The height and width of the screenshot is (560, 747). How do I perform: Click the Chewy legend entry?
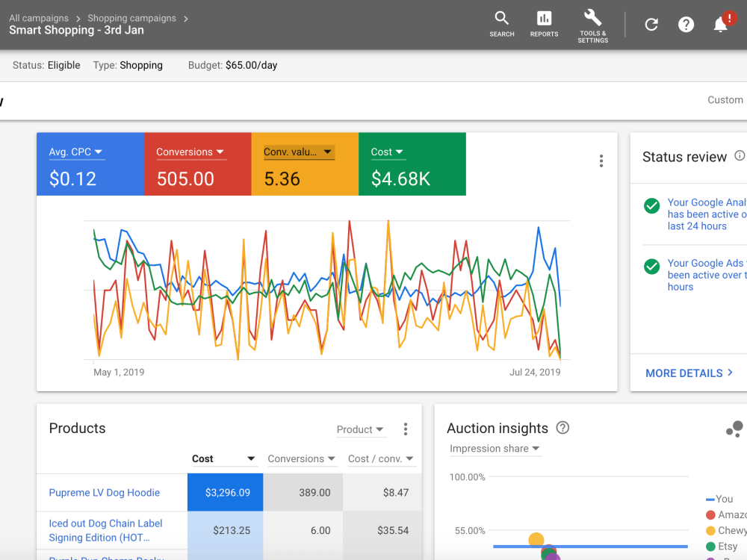pyautogui.click(x=727, y=530)
